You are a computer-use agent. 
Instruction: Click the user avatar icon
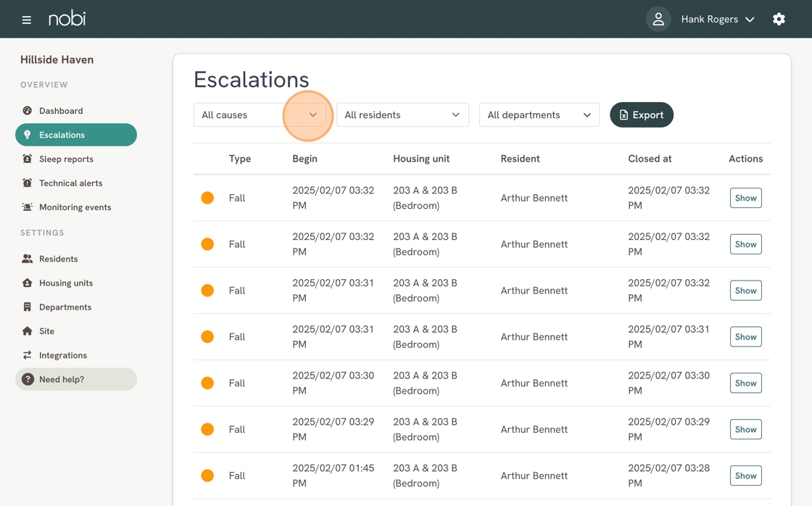click(x=658, y=19)
